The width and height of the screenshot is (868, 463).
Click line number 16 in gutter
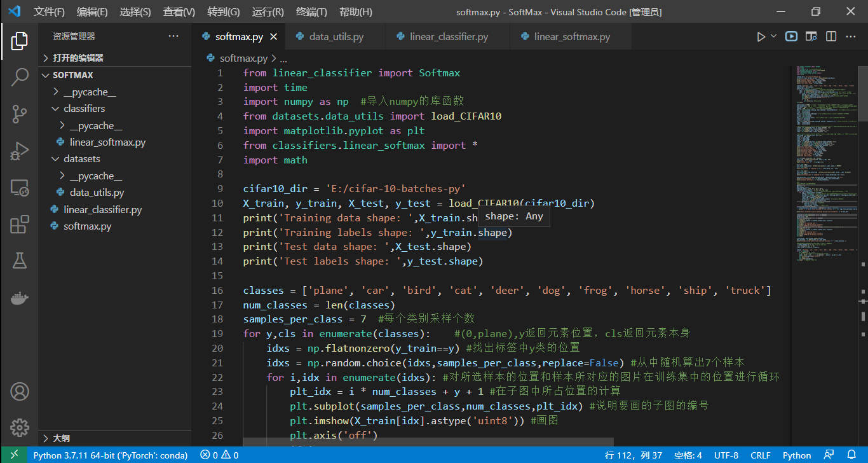click(x=217, y=291)
